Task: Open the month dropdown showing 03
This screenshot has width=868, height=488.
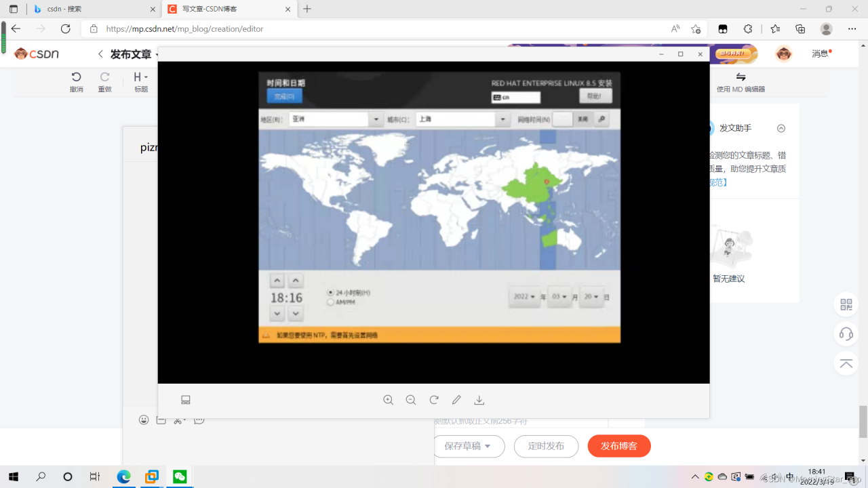Action: pyautogui.click(x=560, y=297)
